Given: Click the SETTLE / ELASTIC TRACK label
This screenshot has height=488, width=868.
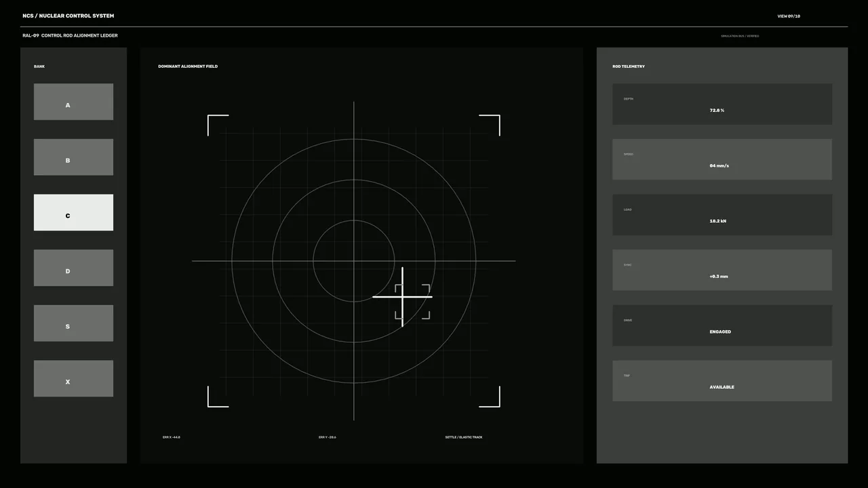Looking at the screenshot, I should [x=464, y=437].
